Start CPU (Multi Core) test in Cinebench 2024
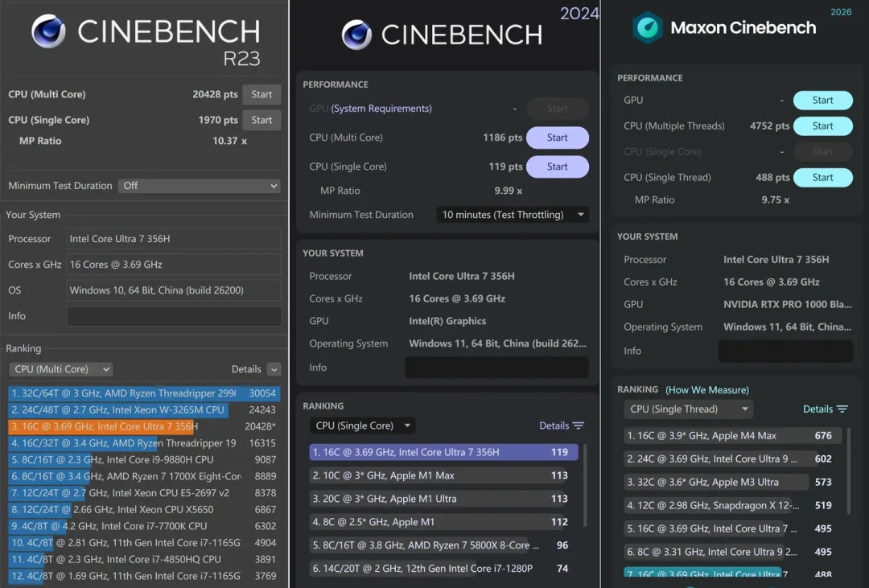 558,138
